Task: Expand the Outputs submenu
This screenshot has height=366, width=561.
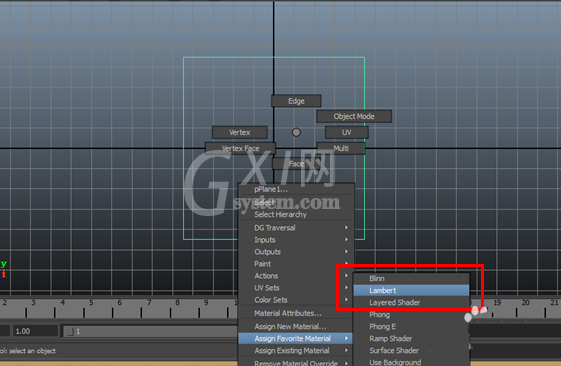Action: click(x=296, y=252)
